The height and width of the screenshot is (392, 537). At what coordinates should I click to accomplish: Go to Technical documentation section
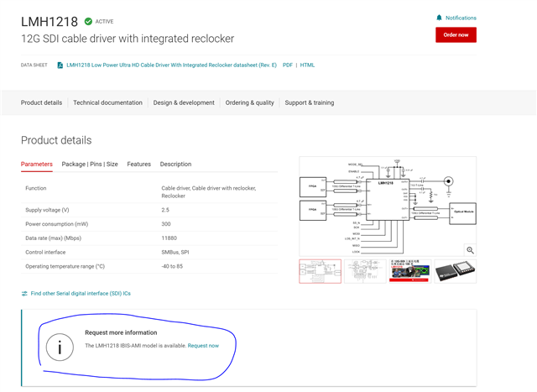[x=107, y=102]
